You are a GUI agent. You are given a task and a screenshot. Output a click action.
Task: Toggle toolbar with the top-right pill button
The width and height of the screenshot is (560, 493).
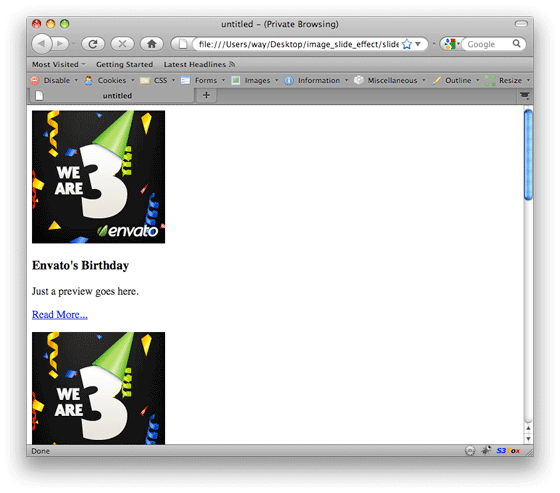(x=521, y=24)
